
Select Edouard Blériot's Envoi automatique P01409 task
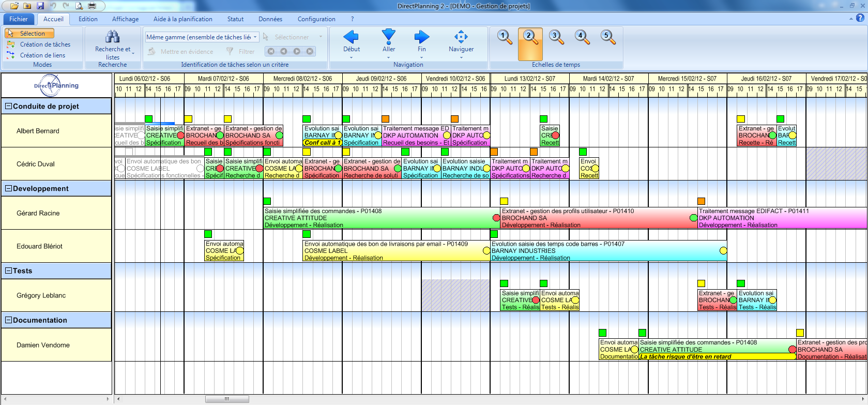tap(396, 251)
